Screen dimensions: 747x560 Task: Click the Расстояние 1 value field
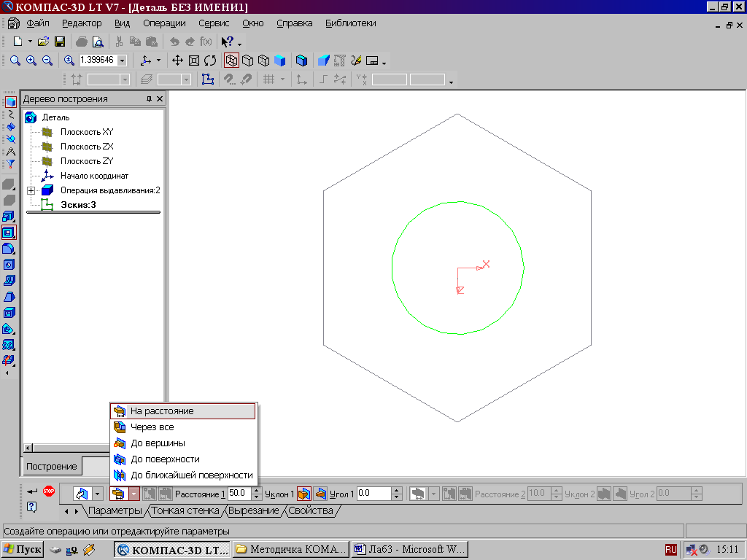239,494
